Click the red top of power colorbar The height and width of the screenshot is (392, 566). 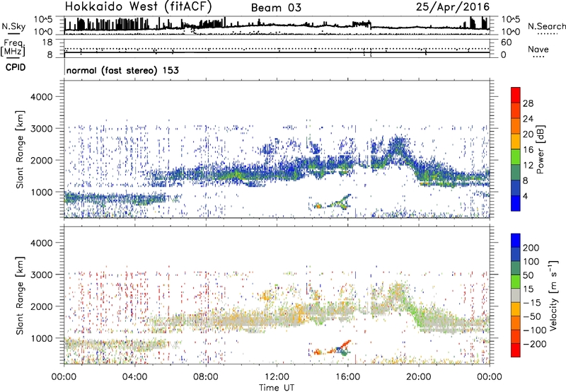pos(516,95)
